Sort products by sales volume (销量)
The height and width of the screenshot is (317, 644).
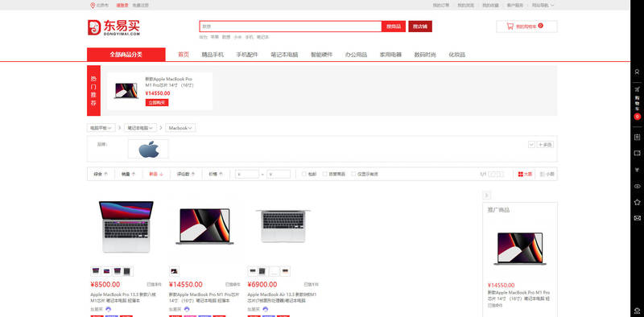(128, 174)
